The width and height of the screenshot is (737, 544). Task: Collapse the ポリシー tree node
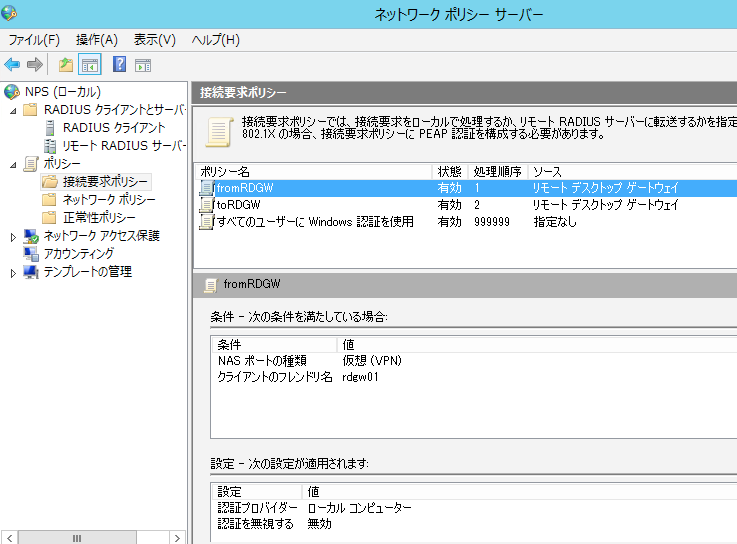coord(13,165)
